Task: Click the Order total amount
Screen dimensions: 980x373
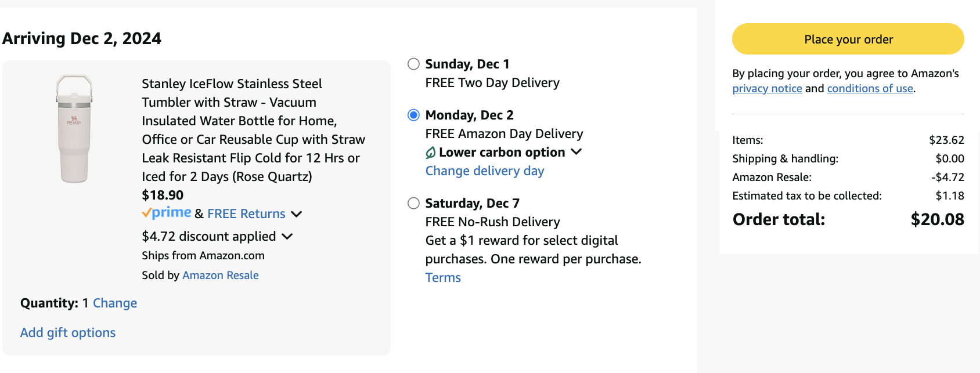Action: point(936,220)
